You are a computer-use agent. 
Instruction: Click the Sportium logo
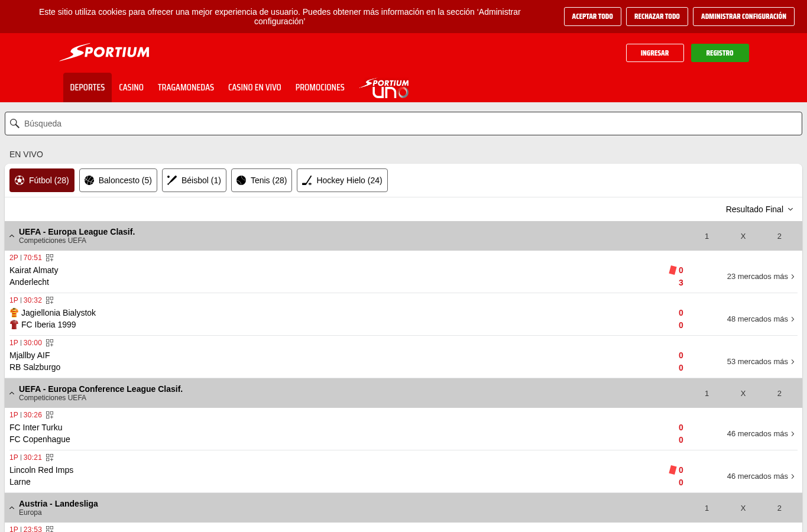(x=105, y=52)
